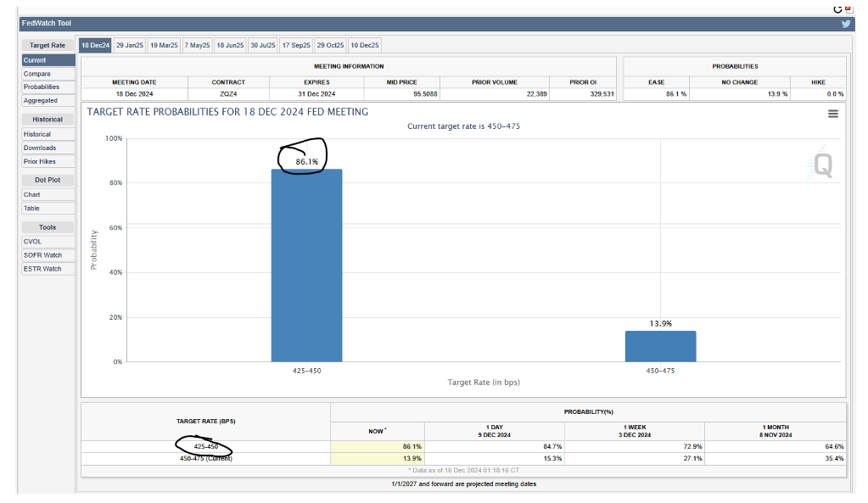The width and height of the screenshot is (868, 503).
Task: Open the 19 Mar25 meeting tab
Action: 164,45
